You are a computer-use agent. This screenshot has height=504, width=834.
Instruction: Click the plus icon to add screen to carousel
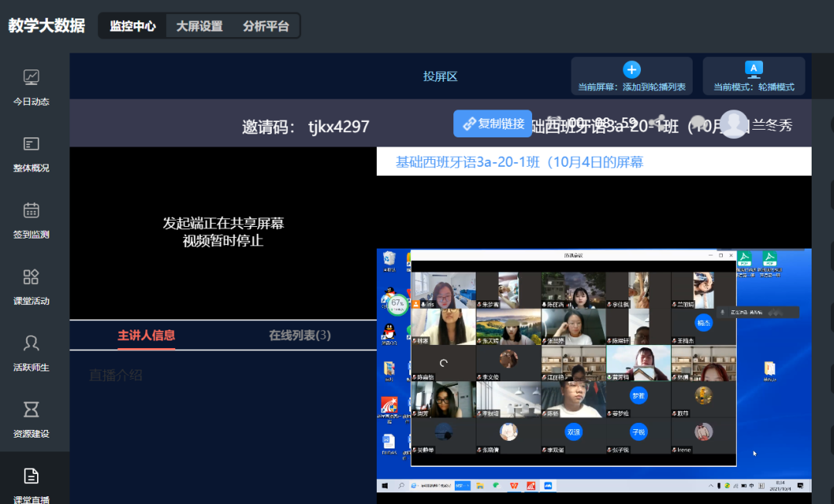click(x=632, y=70)
